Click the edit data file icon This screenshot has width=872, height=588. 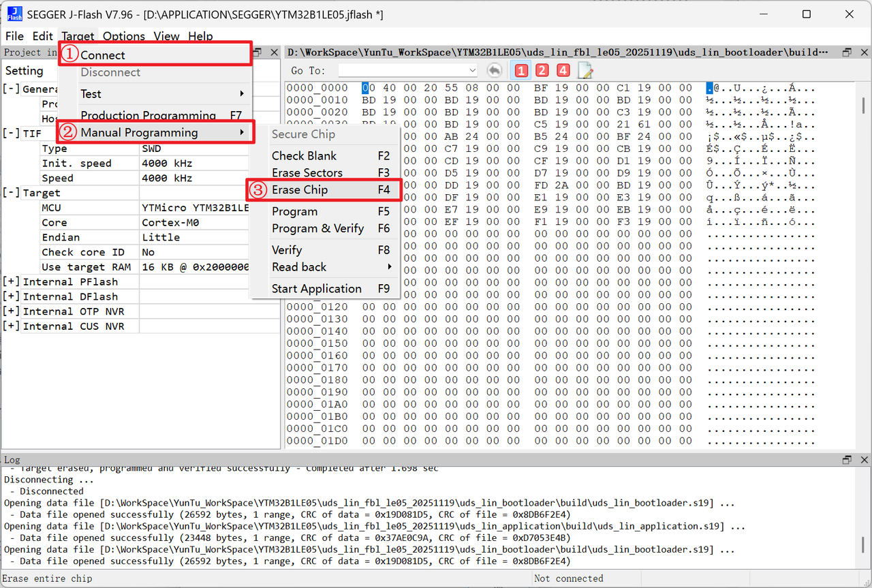coord(585,70)
